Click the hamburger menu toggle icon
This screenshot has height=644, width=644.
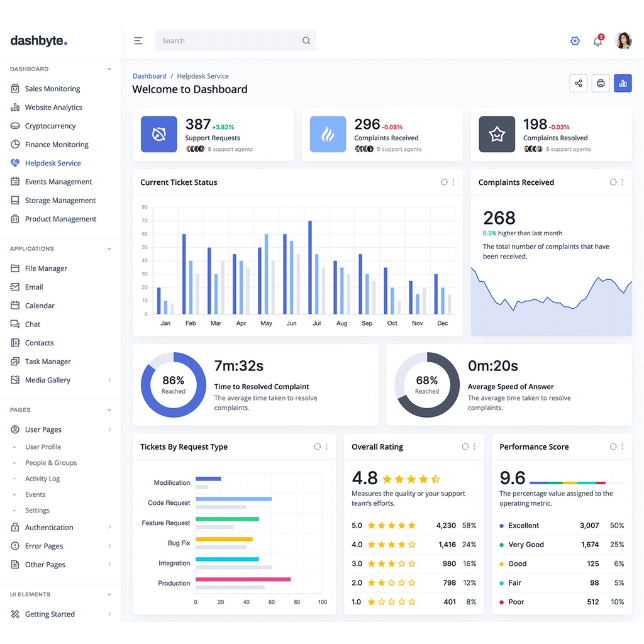pos(138,41)
